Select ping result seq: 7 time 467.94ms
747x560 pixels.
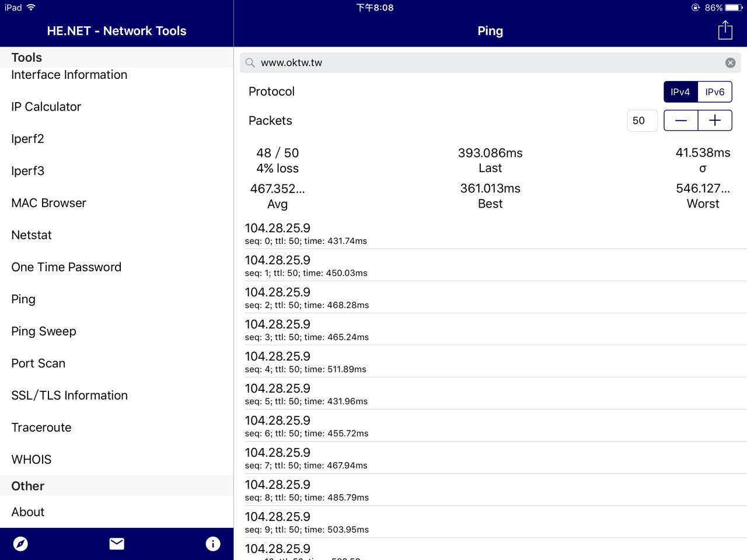[x=490, y=458]
